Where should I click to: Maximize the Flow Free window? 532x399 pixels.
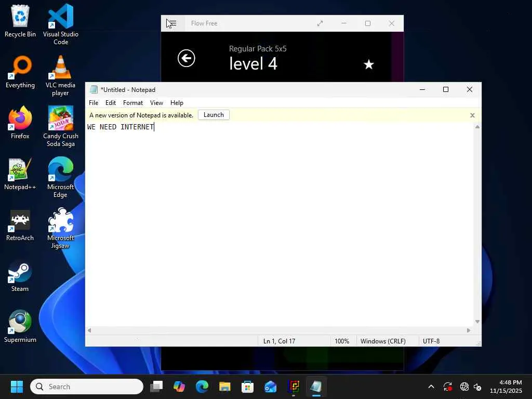point(368,23)
